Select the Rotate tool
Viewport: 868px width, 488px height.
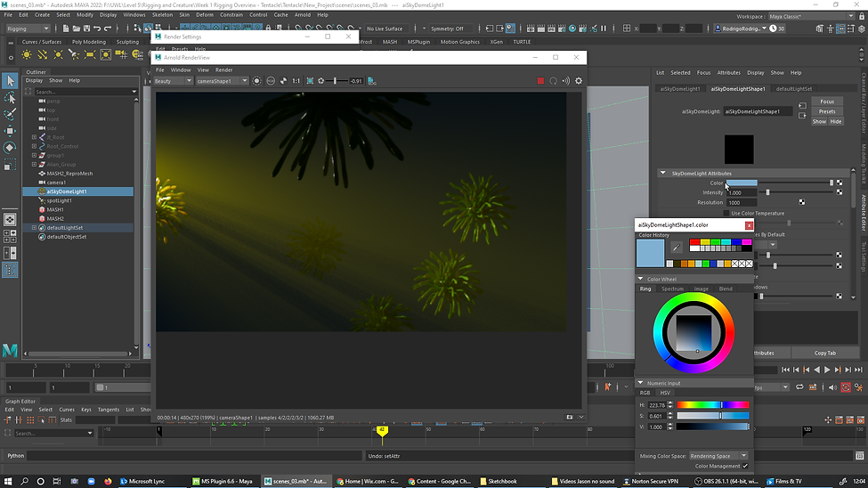click(10, 147)
